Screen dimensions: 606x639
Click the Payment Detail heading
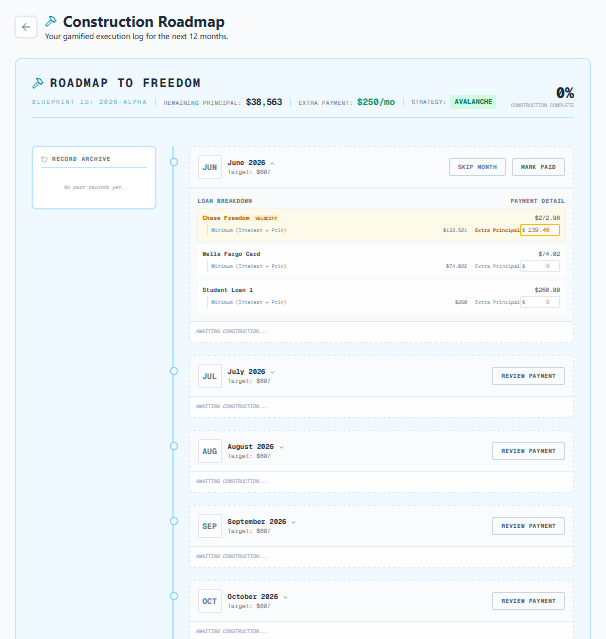(x=538, y=201)
